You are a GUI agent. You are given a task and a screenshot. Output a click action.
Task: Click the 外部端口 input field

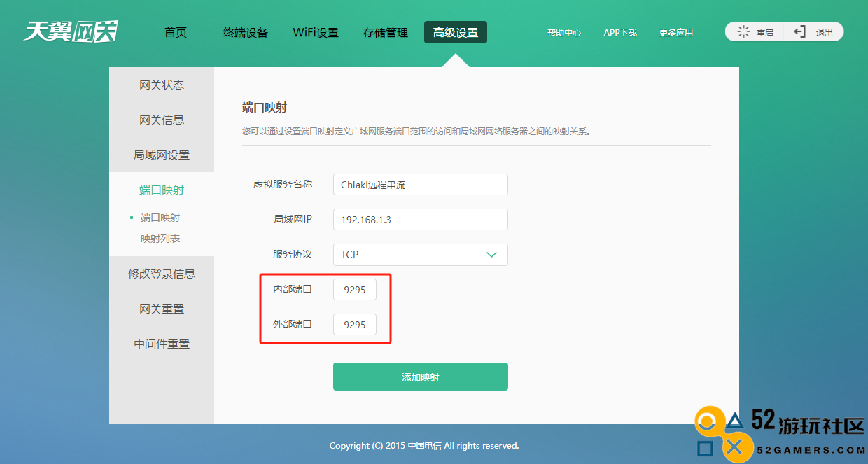coord(355,325)
